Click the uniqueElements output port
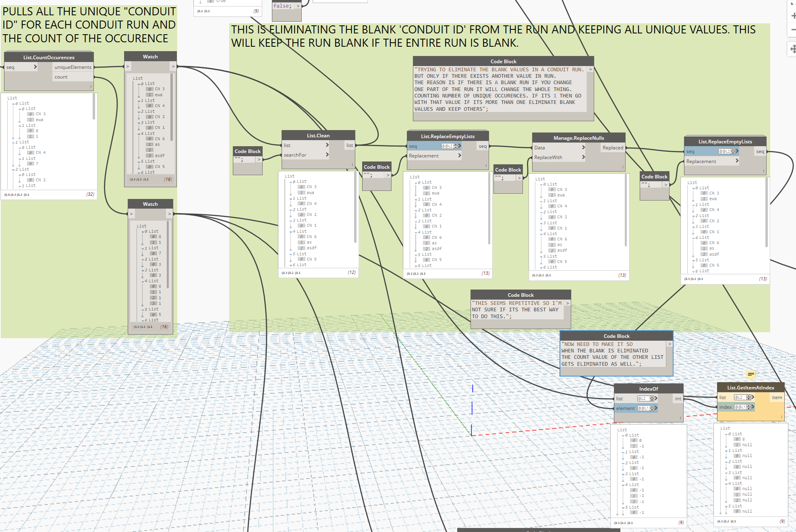 click(73, 67)
